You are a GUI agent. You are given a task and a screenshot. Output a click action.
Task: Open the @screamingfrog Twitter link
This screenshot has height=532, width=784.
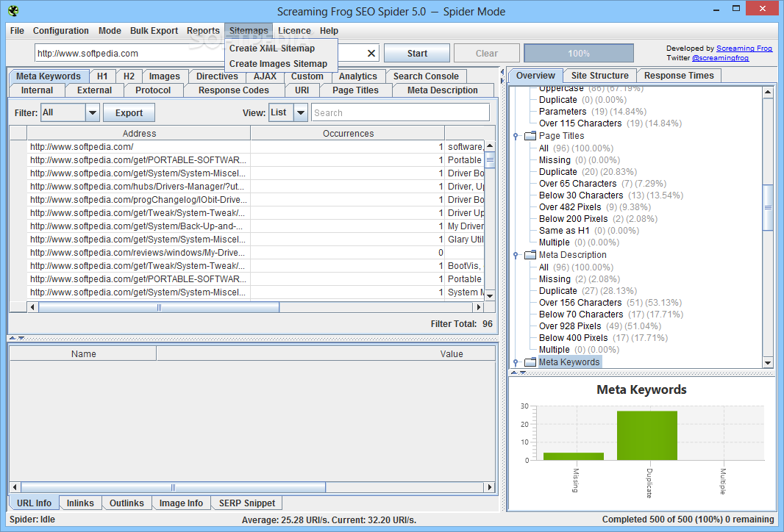coord(720,58)
